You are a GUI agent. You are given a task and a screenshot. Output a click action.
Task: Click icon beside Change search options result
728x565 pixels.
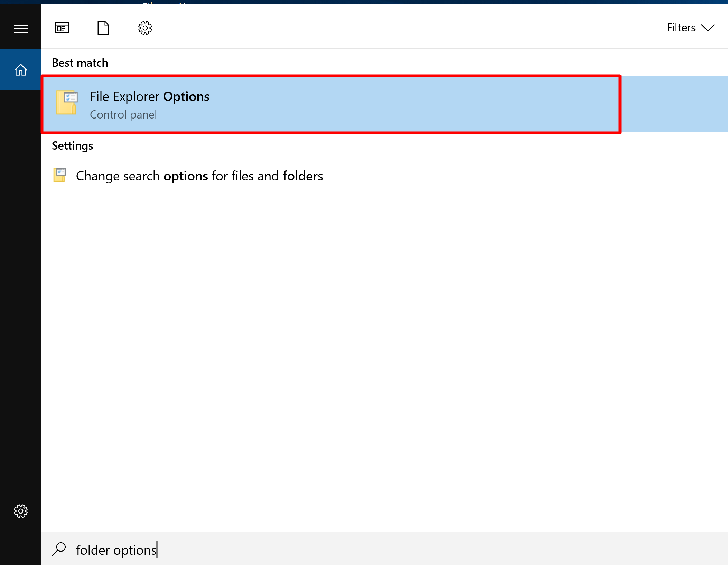[60, 175]
